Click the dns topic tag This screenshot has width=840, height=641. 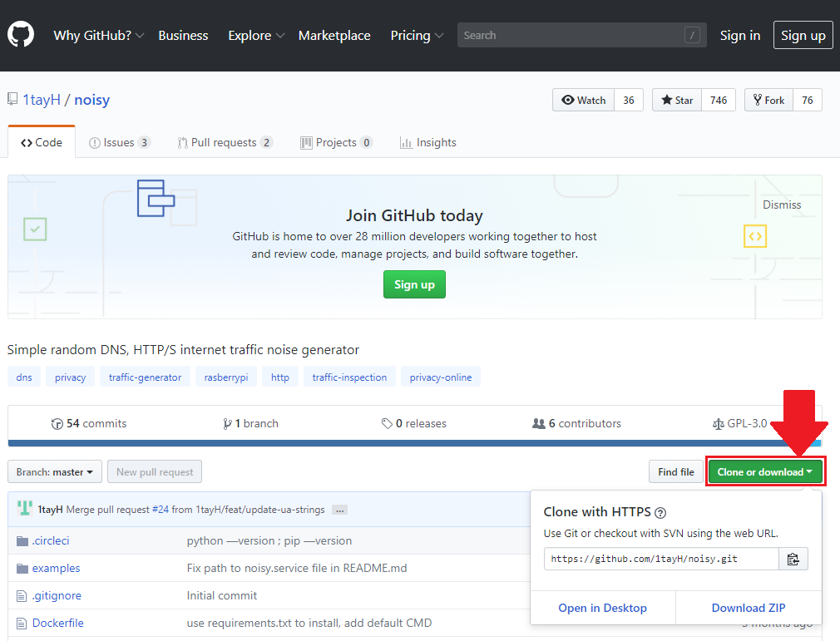(x=24, y=377)
